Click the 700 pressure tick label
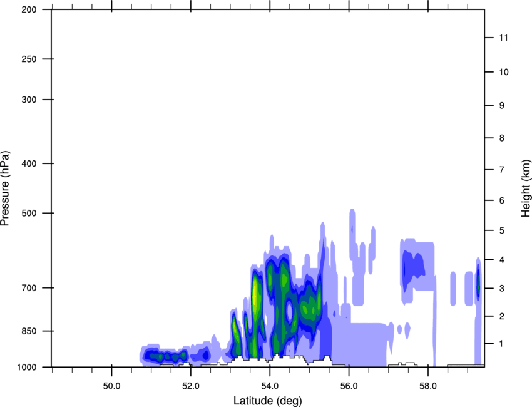 point(29,288)
